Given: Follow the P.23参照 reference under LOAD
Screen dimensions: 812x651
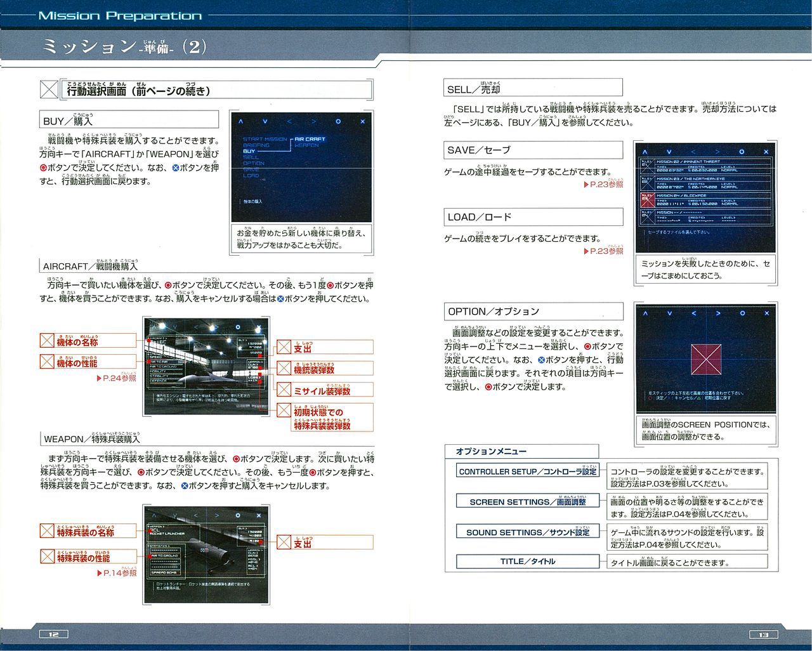Looking at the screenshot, I should [x=603, y=251].
